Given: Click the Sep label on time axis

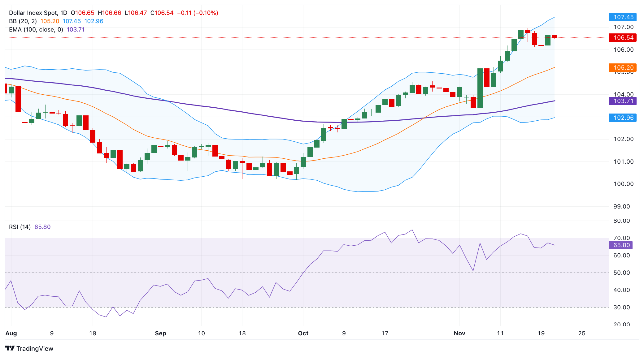Looking at the screenshot, I should [160, 333].
